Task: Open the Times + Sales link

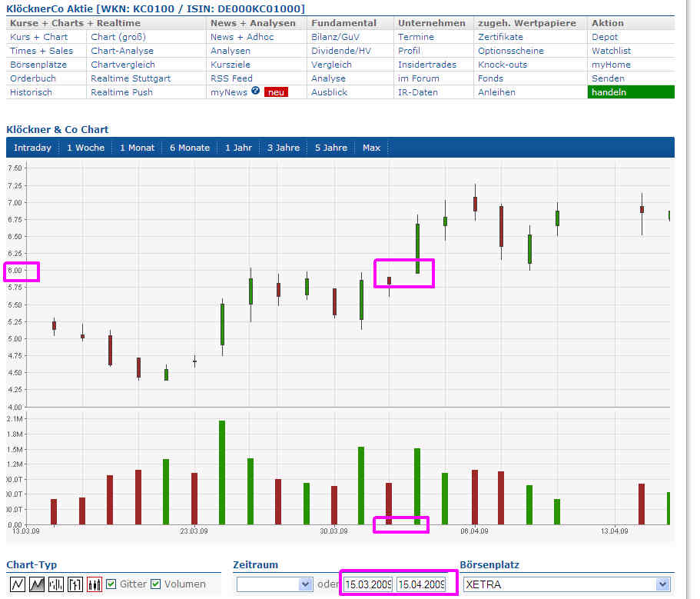Action: pyautogui.click(x=41, y=51)
